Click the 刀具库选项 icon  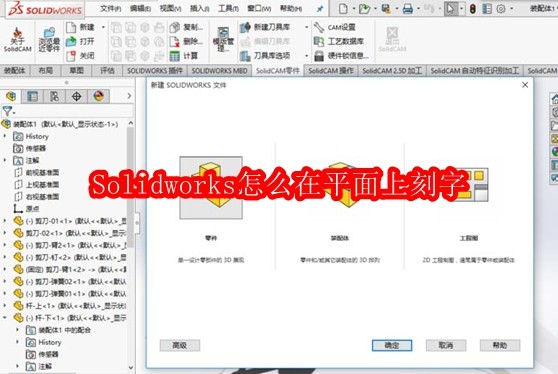(x=245, y=56)
